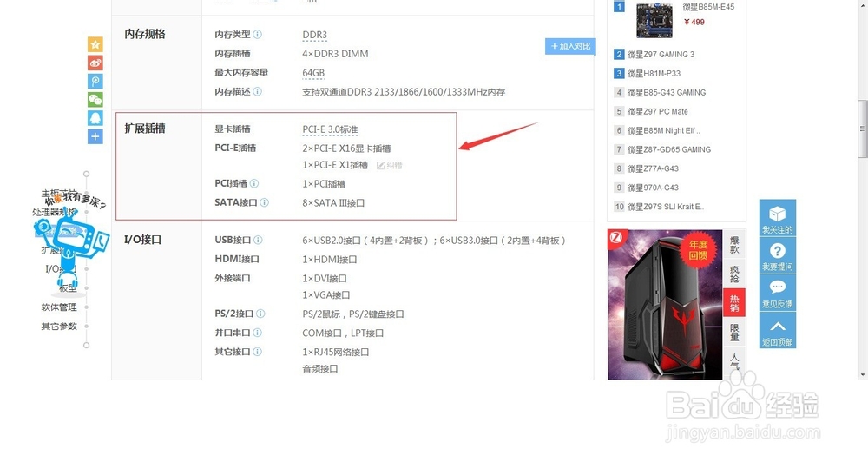This screenshot has height=462, width=868.
Task: Select the 人气 ad tab
Action: point(734,363)
